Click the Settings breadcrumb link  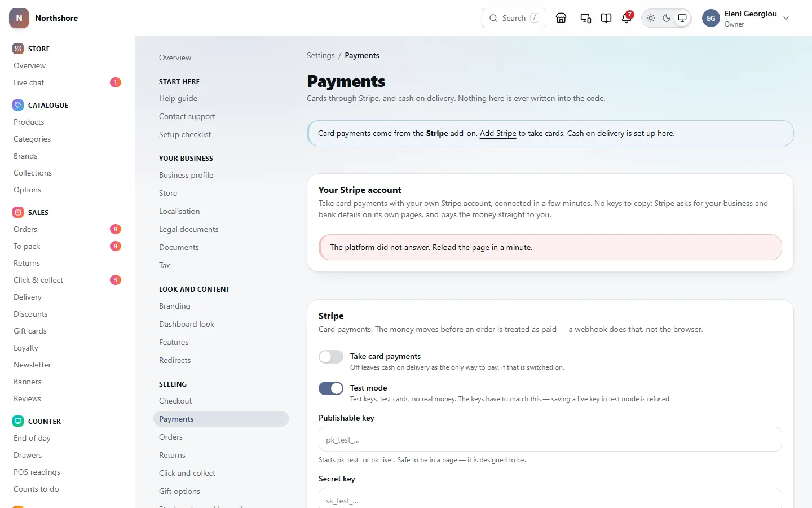pos(321,55)
